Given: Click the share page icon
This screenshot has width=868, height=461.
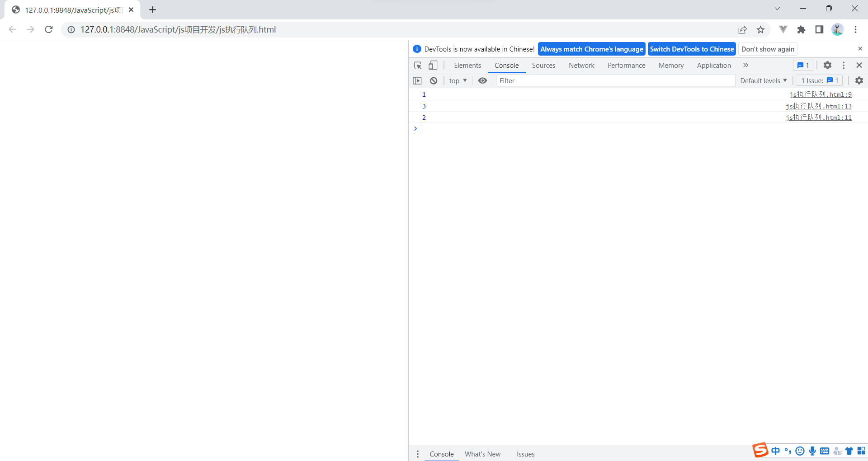Looking at the screenshot, I should click(x=743, y=29).
